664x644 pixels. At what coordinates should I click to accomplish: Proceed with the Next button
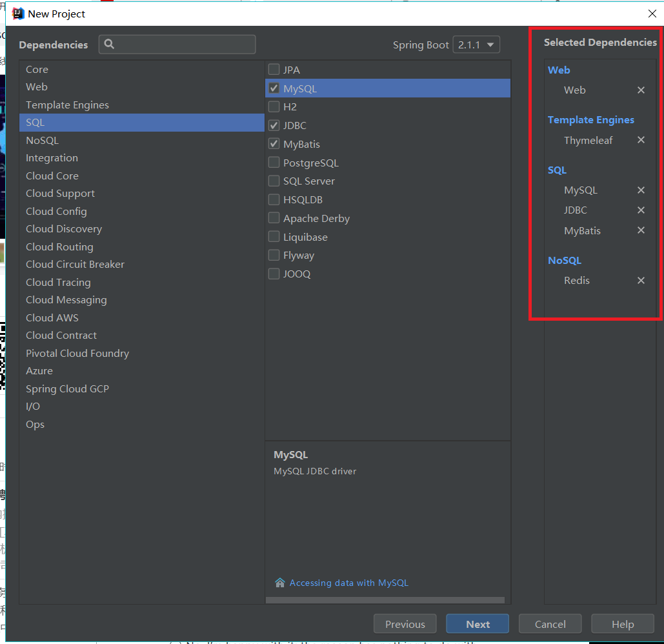(478, 624)
